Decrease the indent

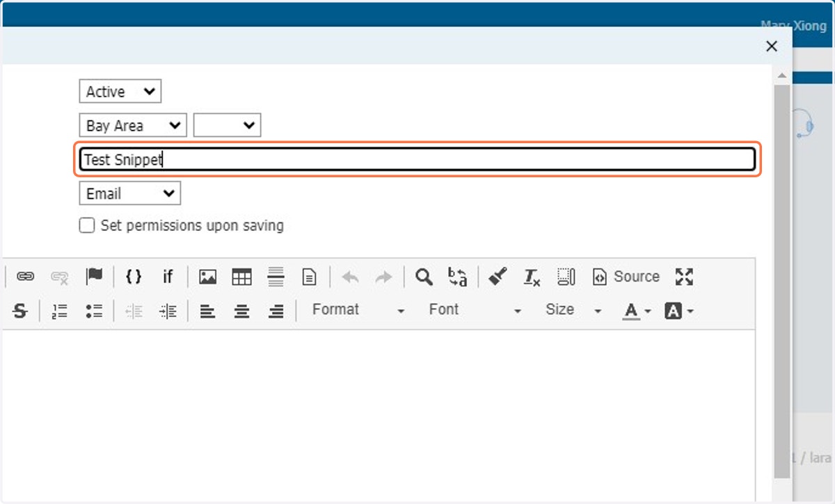pyautogui.click(x=134, y=311)
